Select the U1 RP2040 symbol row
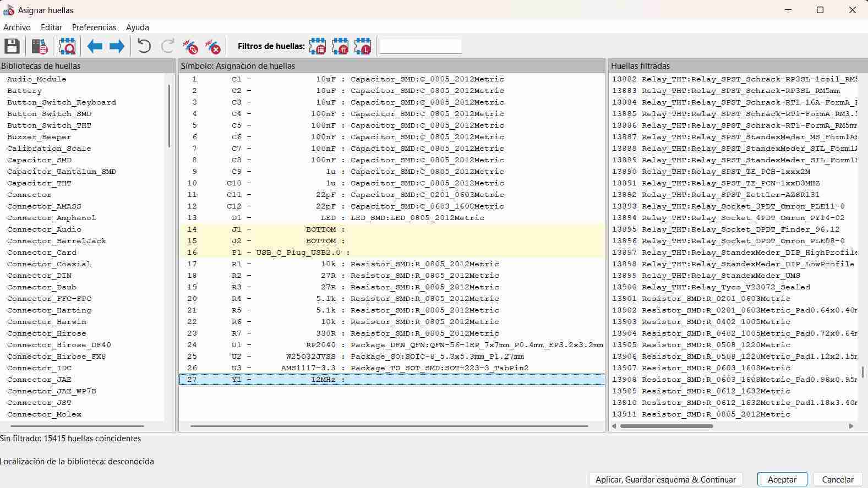 (x=392, y=345)
